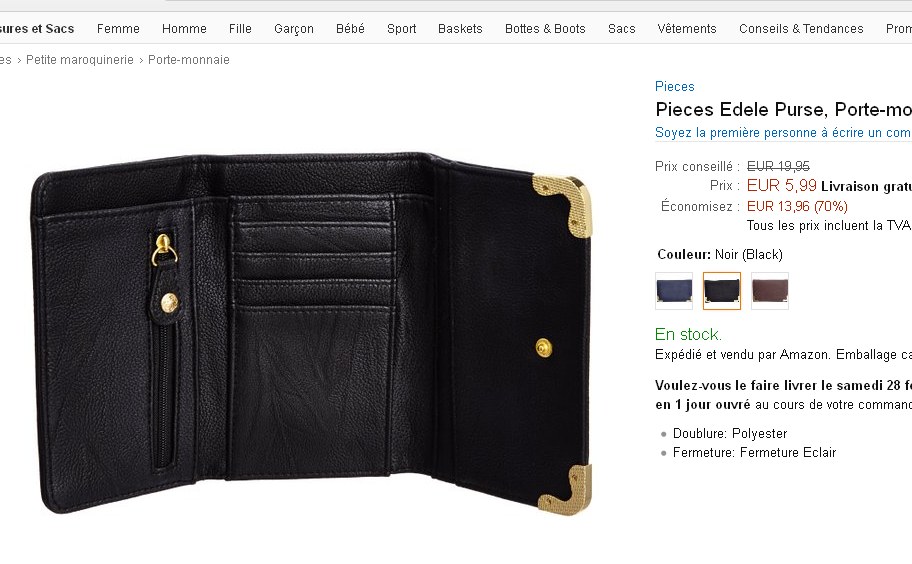
Task: Pick the brown purse color swatch
Action: coord(770,291)
